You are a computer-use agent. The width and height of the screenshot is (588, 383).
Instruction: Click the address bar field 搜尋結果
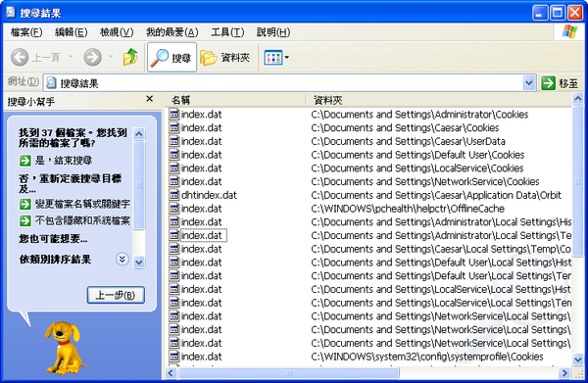(x=284, y=83)
